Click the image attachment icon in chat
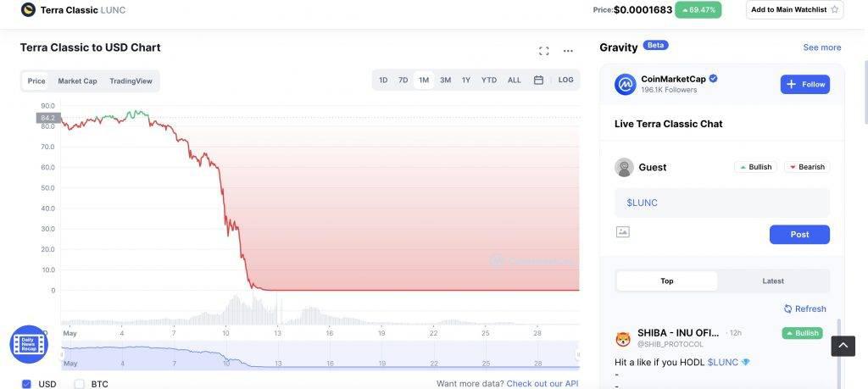This screenshot has height=389, width=868. pyautogui.click(x=623, y=231)
